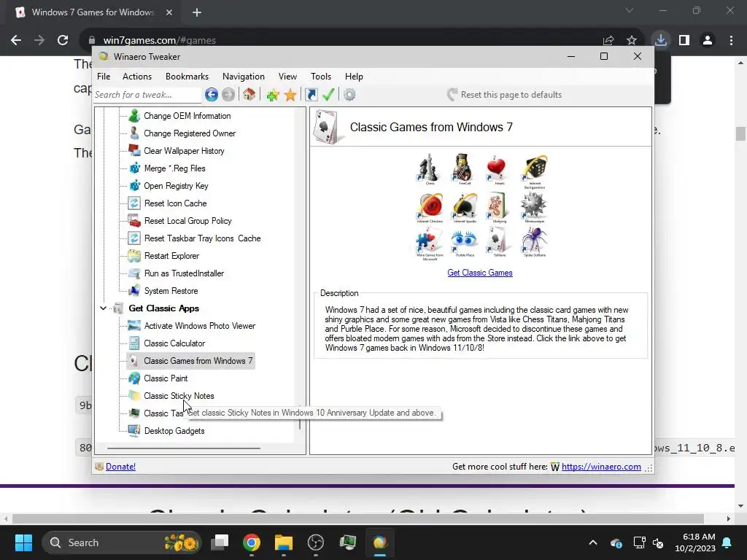Click Reset Local Group Policy icon

pyautogui.click(x=134, y=221)
